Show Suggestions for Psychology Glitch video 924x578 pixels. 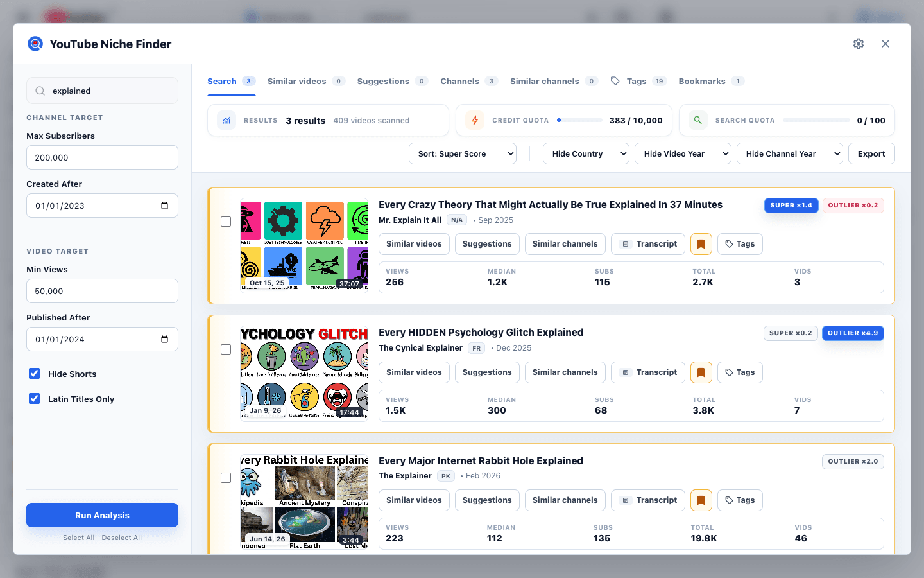487,372
